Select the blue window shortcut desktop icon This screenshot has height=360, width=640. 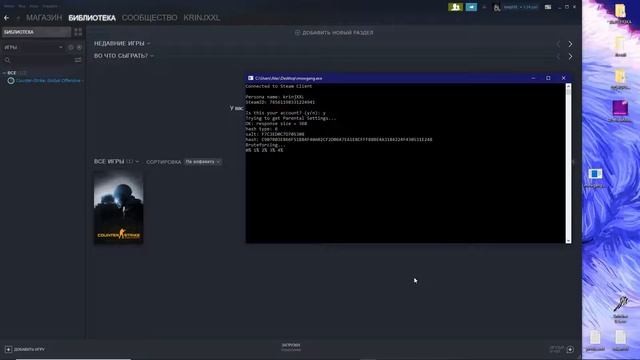(595, 178)
